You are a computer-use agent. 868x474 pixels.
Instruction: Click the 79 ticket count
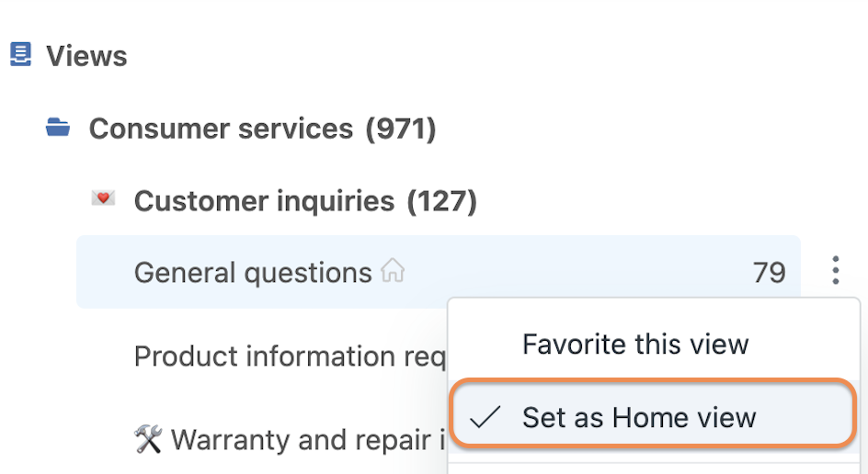tap(768, 273)
